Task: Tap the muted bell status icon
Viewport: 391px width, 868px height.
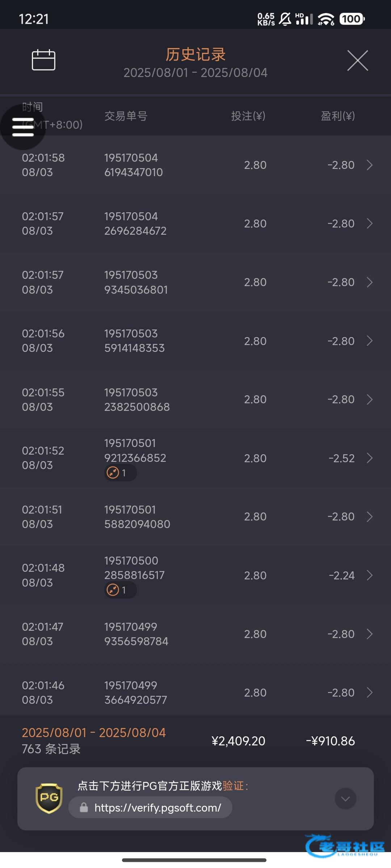Action: click(x=285, y=19)
